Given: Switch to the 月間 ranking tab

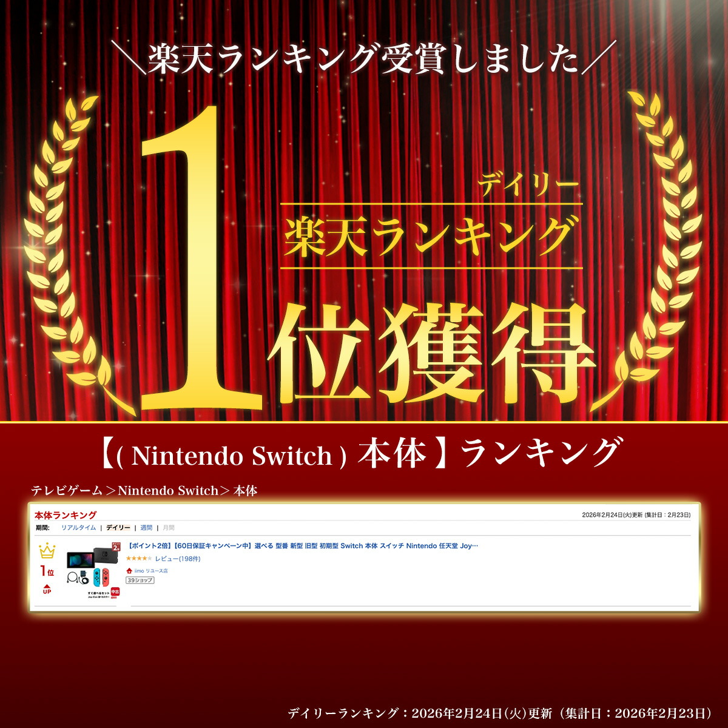Looking at the screenshot, I should [x=169, y=528].
